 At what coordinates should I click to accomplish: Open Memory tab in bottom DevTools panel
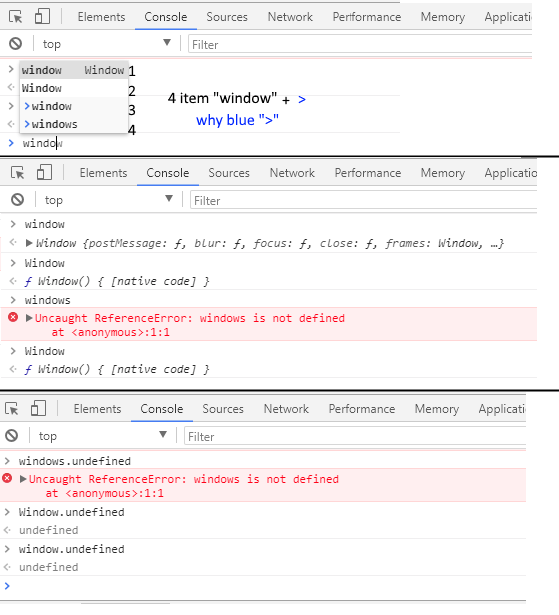tap(437, 409)
